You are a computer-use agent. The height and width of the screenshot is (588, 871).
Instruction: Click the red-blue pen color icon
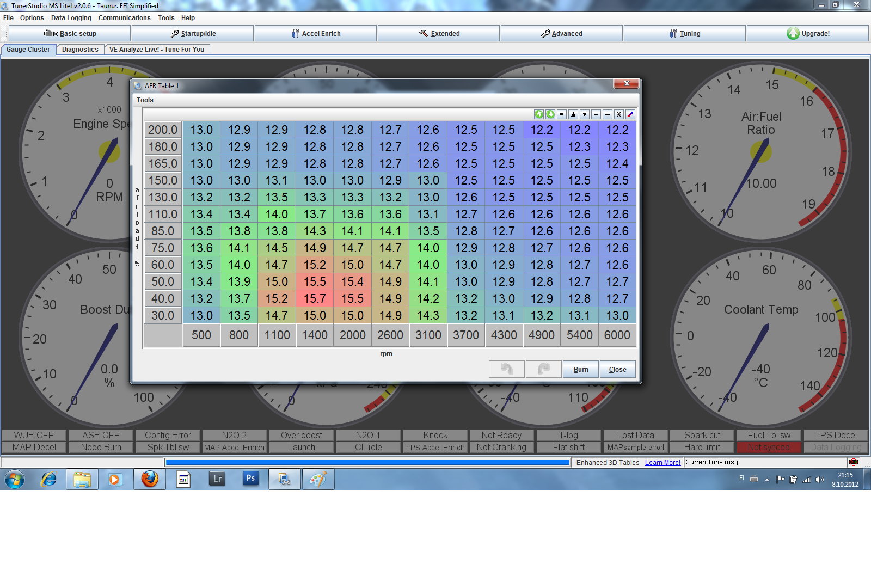click(630, 114)
